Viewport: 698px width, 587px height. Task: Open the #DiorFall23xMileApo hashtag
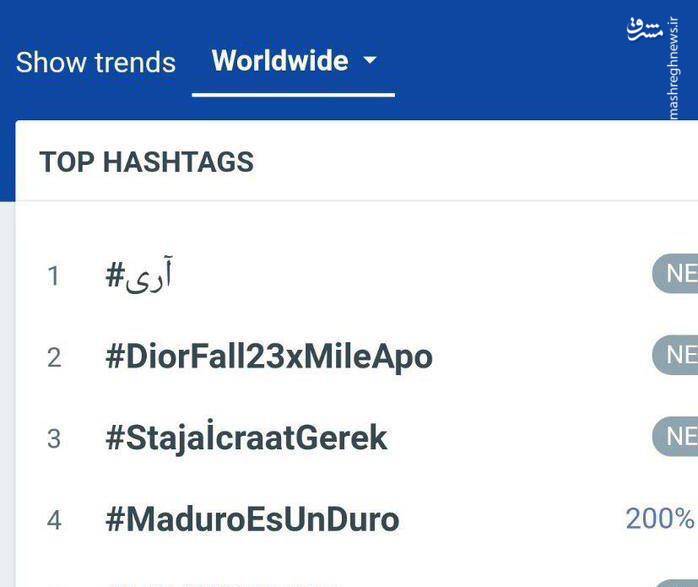click(268, 357)
